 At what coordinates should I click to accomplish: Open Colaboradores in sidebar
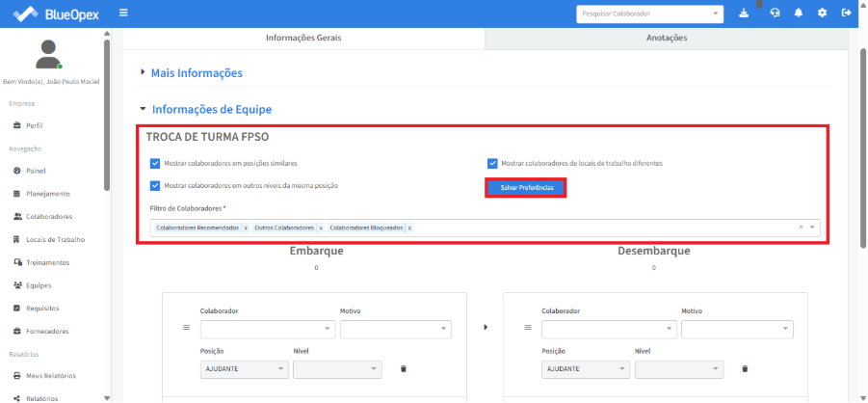pyautogui.click(x=49, y=217)
